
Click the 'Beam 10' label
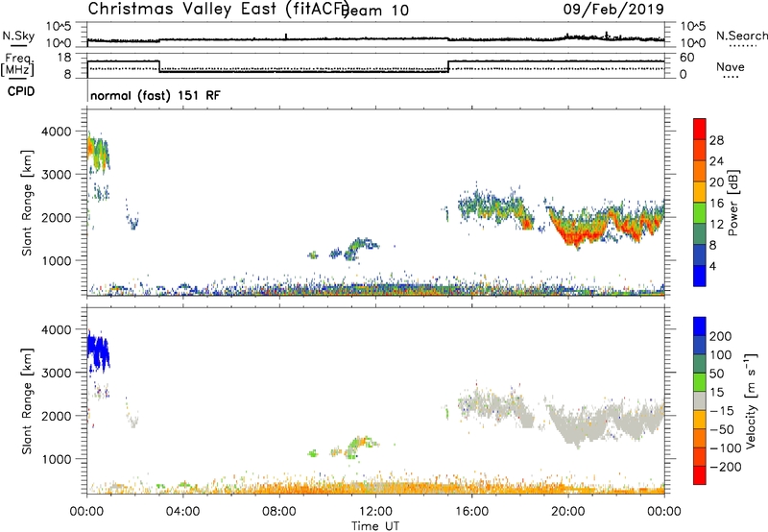(375, 11)
